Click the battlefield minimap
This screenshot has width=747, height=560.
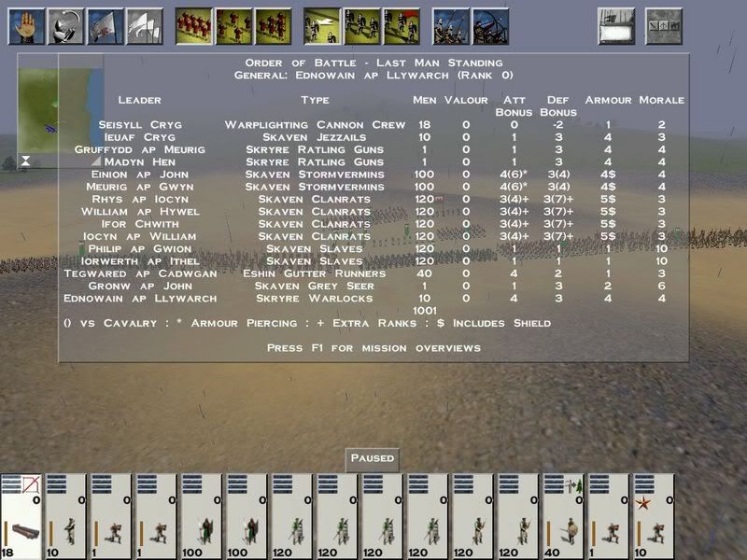[61, 111]
